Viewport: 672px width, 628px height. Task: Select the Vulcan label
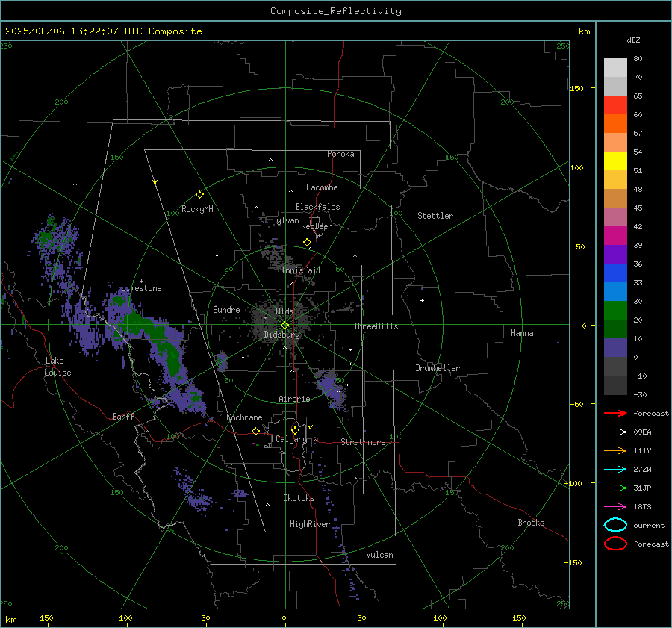click(380, 555)
